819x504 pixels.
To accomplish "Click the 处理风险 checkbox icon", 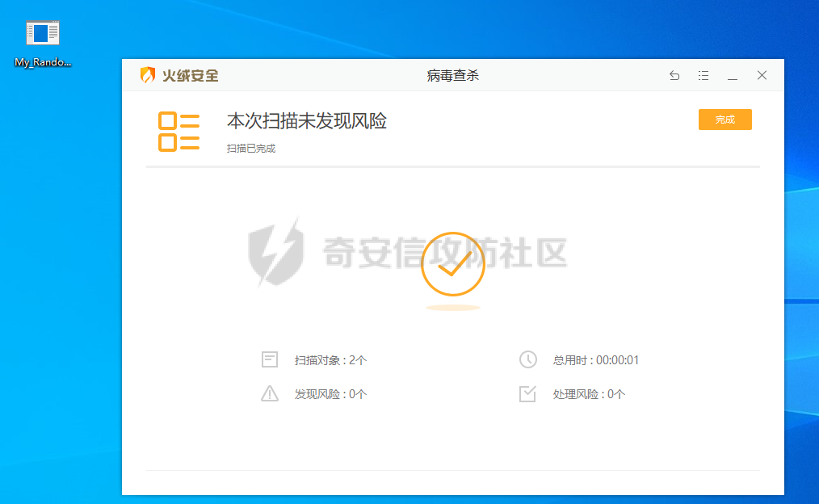I will (x=527, y=394).
